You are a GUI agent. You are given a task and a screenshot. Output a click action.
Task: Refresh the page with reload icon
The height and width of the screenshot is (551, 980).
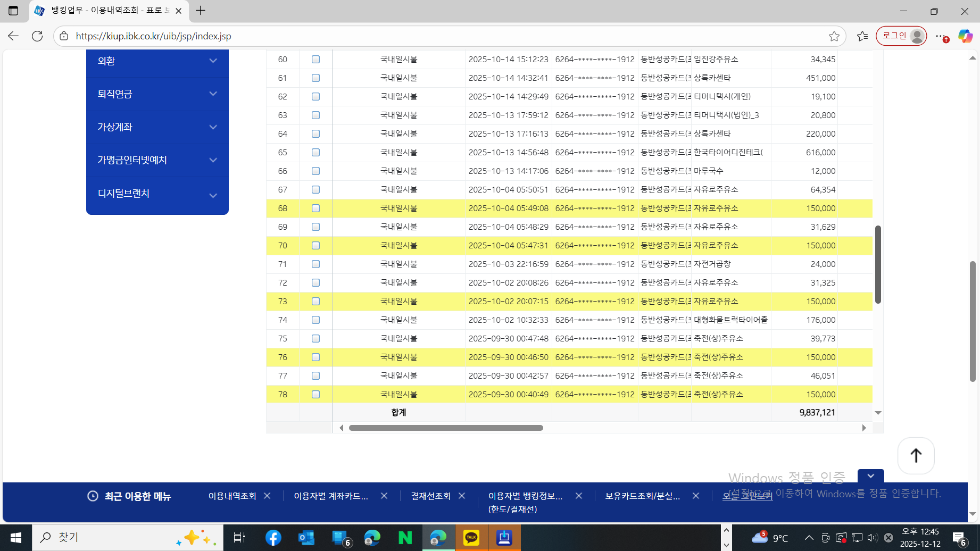pos(37,36)
